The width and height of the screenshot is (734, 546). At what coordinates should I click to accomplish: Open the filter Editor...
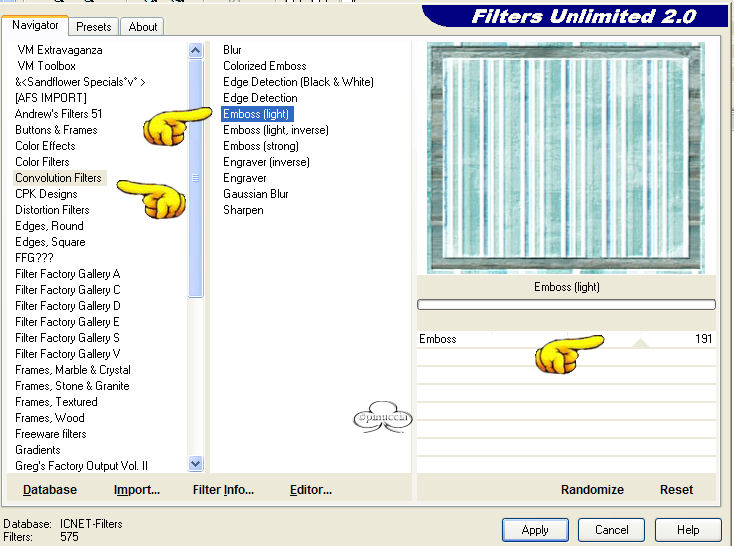[x=311, y=490]
